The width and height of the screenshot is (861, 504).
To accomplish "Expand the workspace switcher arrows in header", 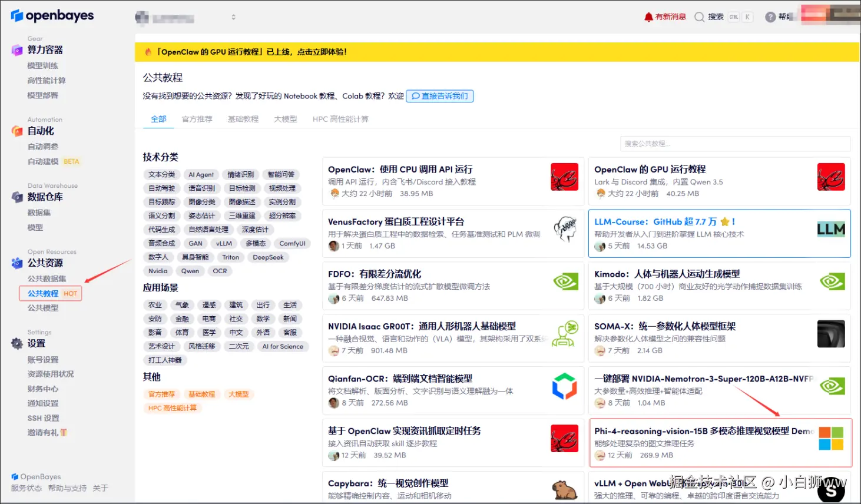I will [233, 17].
